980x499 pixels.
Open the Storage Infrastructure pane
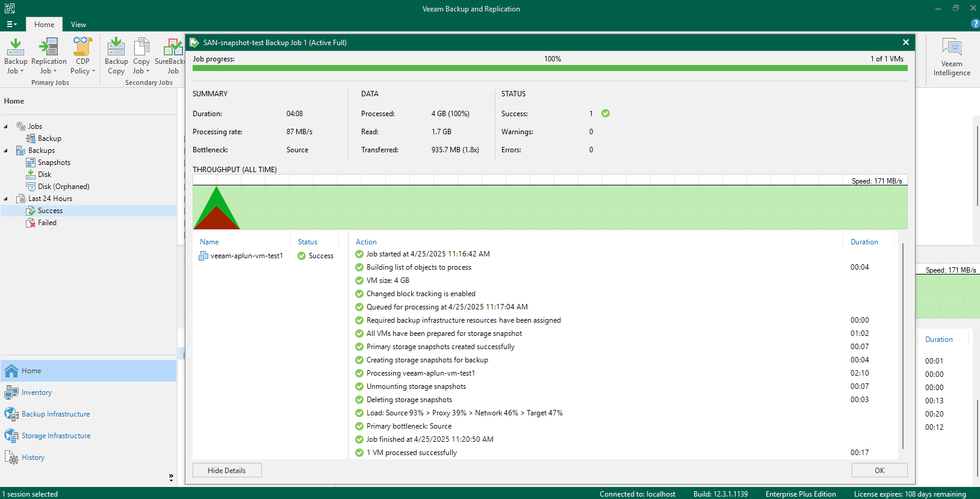point(88,436)
